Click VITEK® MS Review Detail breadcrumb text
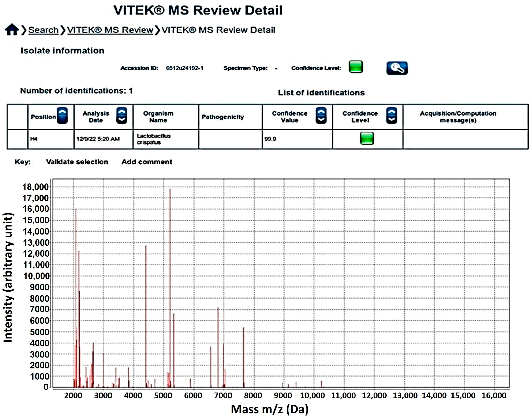532x419 pixels. point(218,30)
